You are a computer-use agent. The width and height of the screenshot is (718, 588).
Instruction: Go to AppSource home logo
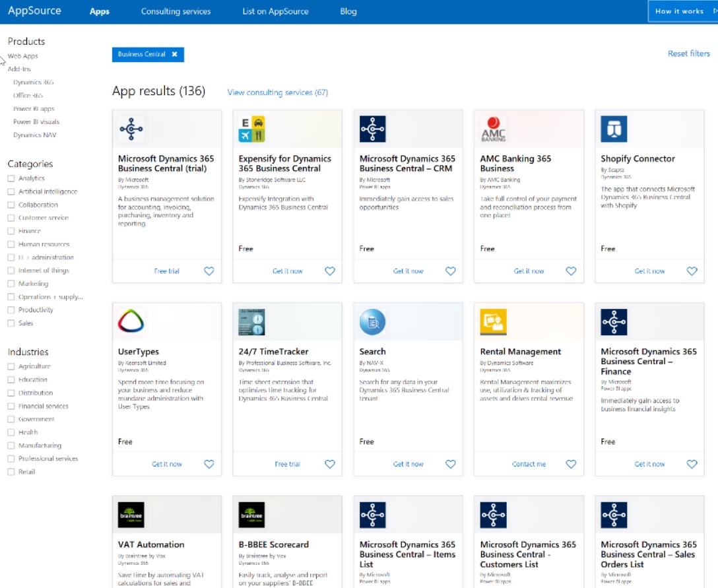(34, 11)
